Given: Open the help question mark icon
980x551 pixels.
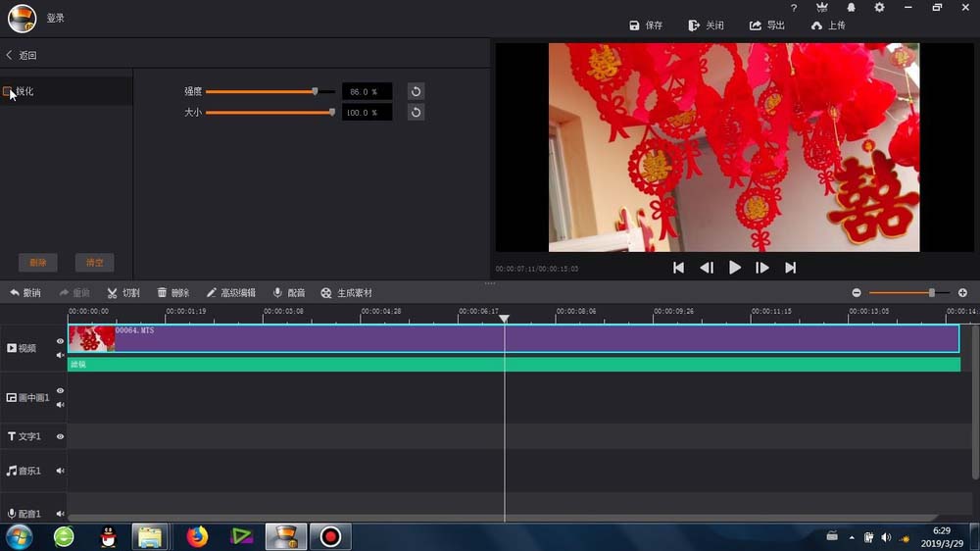Looking at the screenshot, I should (794, 8).
